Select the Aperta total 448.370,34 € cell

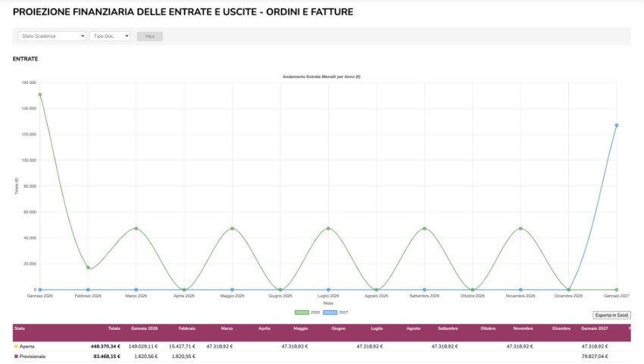105,346
